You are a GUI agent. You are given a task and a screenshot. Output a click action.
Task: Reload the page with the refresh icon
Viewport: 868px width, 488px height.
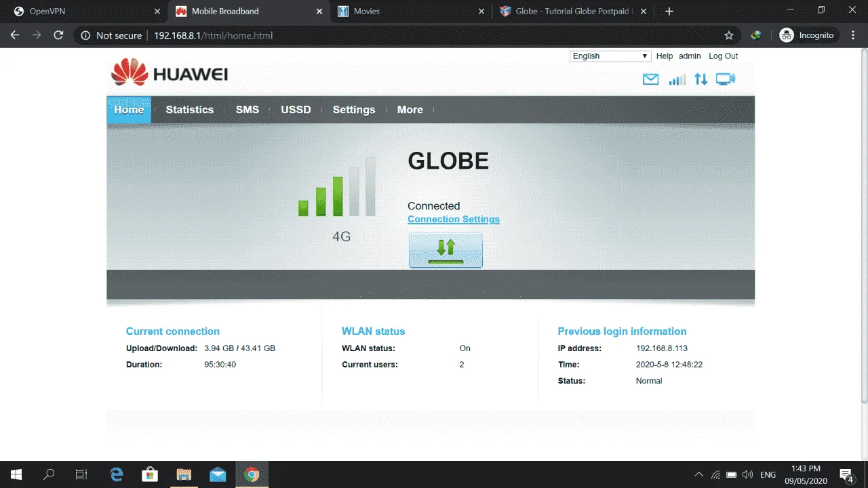(58, 35)
